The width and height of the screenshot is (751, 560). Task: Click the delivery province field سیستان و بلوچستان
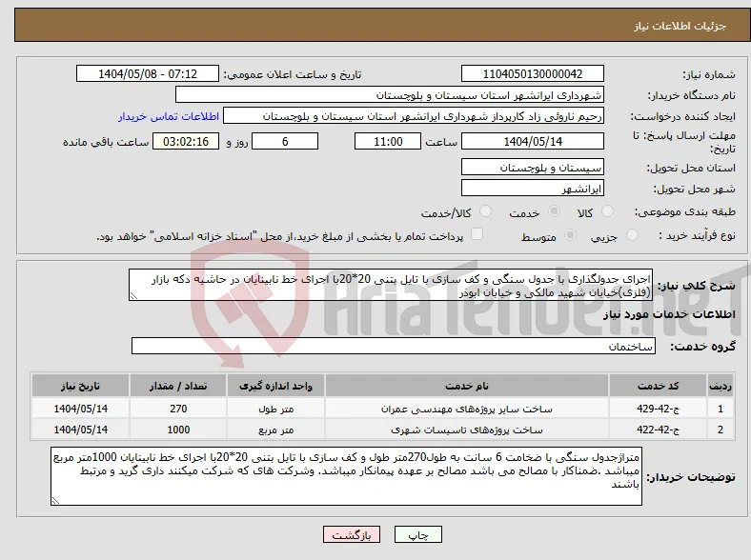[532, 167]
